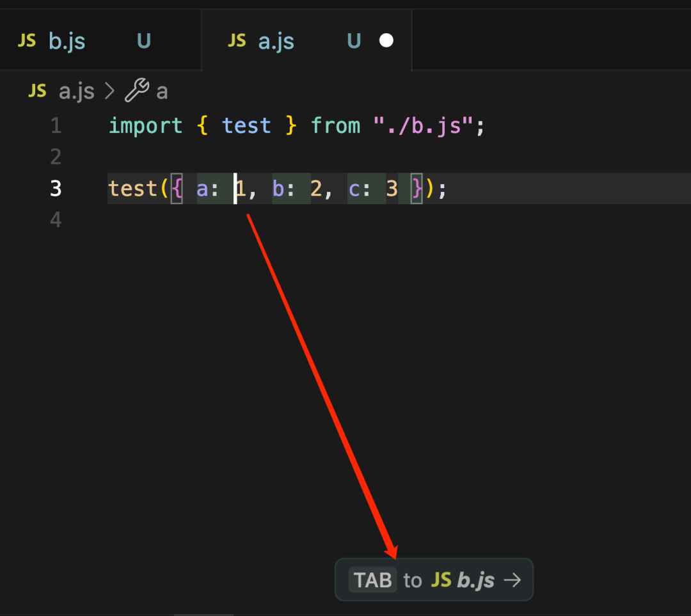Expand the breadcrumb symbol 'a' dropdown
691x616 pixels.
(x=162, y=91)
